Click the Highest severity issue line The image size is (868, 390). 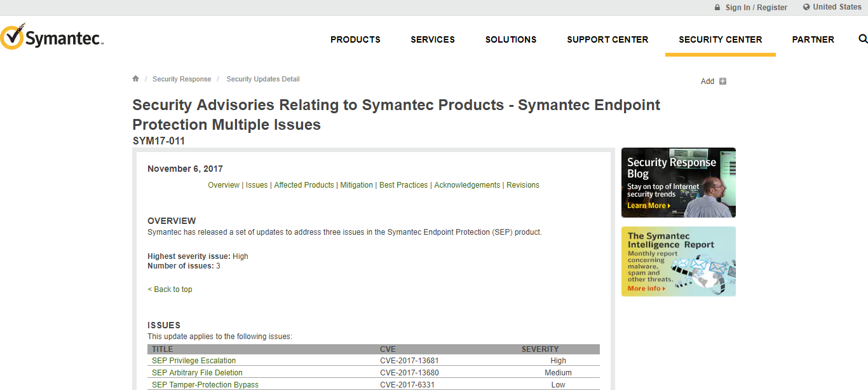click(x=198, y=256)
